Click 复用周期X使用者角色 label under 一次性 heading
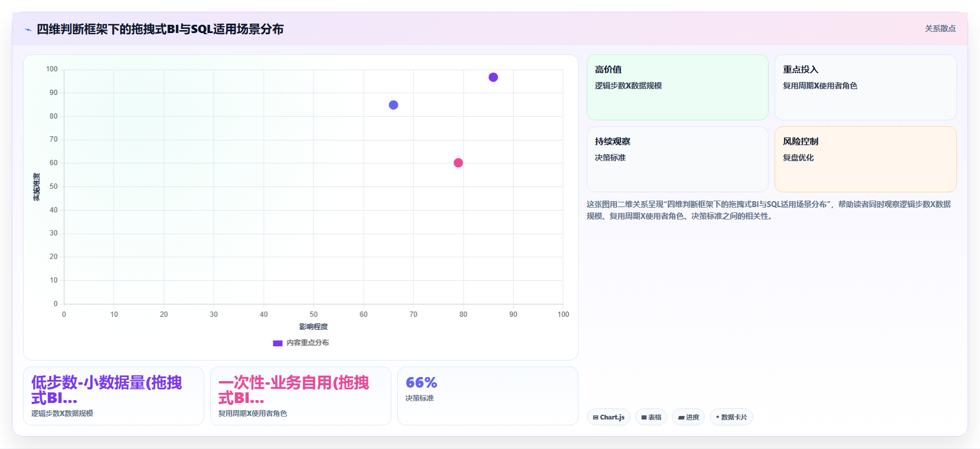The width and height of the screenshot is (980, 449). [253, 414]
